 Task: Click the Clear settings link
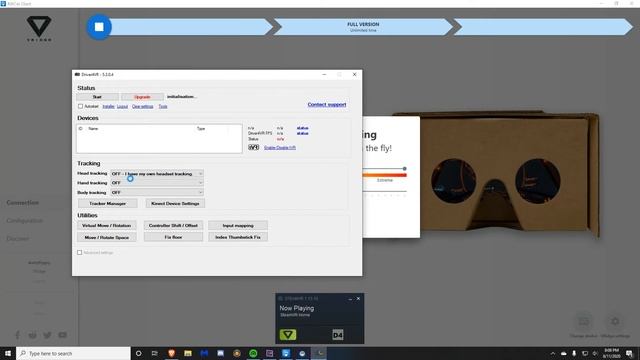point(142,107)
